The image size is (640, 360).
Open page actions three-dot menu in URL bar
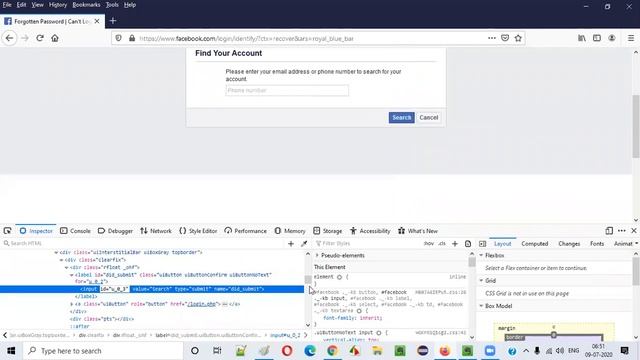[491, 38]
